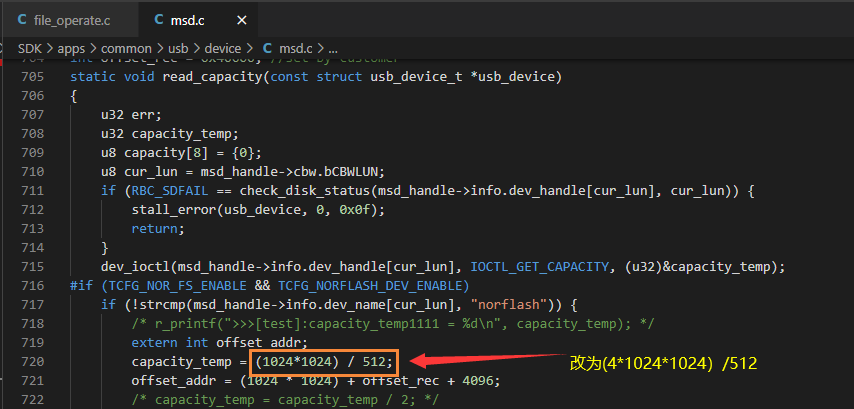854x409 pixels.
Task: Click 'u32 capacity_temp;' declaration on line 708
Action: tap(170, 134)
